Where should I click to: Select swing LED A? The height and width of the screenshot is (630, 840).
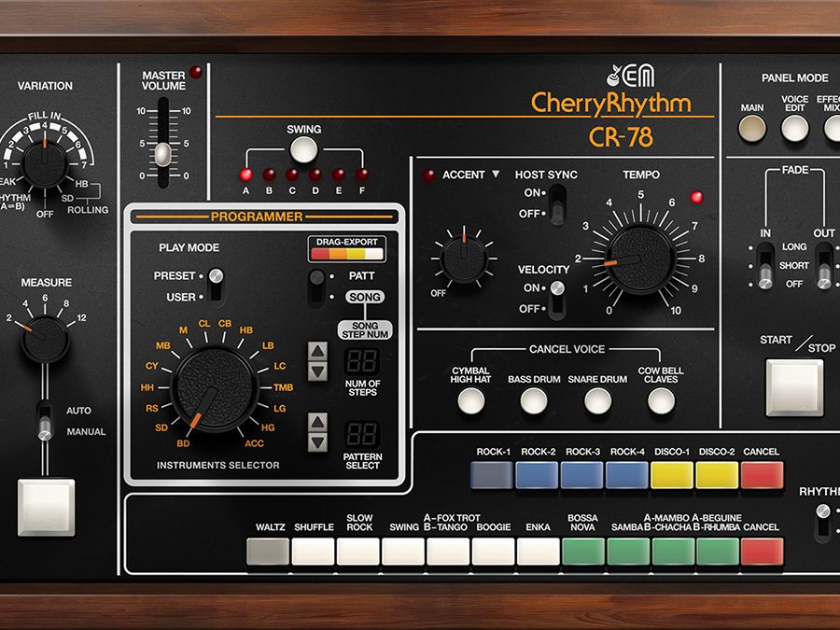point(245,175)
